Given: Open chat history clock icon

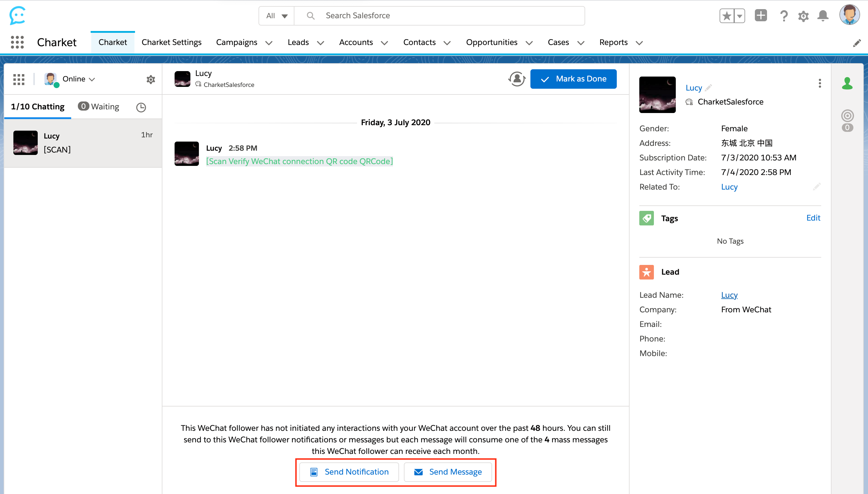Looking at the screenshot, I should click(141, 107).
